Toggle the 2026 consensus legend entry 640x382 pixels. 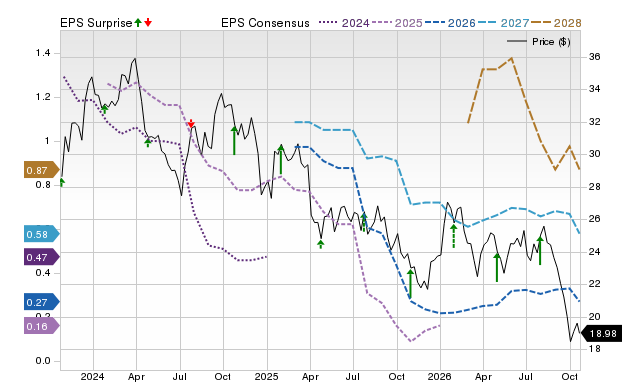point(450,23)
